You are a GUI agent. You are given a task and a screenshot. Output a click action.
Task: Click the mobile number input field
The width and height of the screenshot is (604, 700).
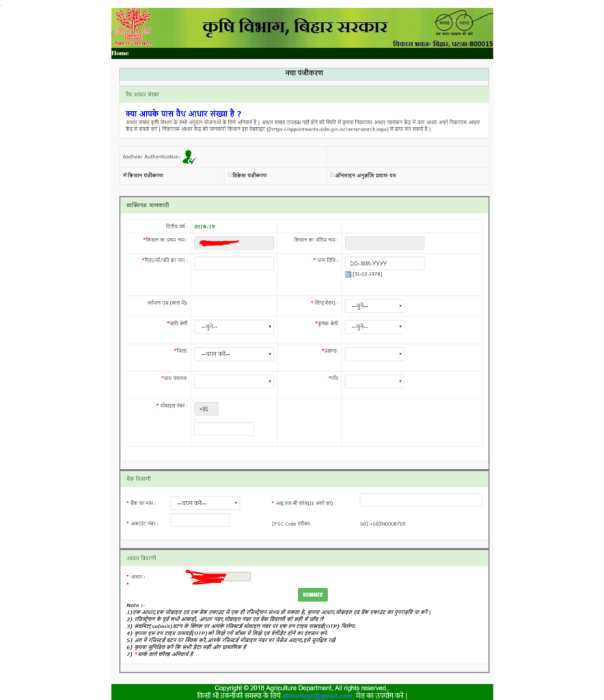224,429
